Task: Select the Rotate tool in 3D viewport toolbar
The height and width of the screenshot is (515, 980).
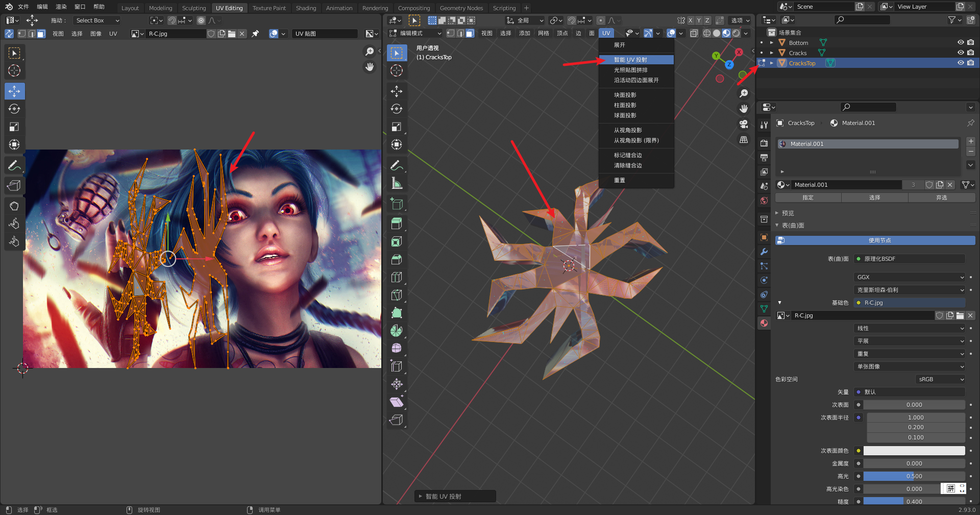Action: (397, 109)
